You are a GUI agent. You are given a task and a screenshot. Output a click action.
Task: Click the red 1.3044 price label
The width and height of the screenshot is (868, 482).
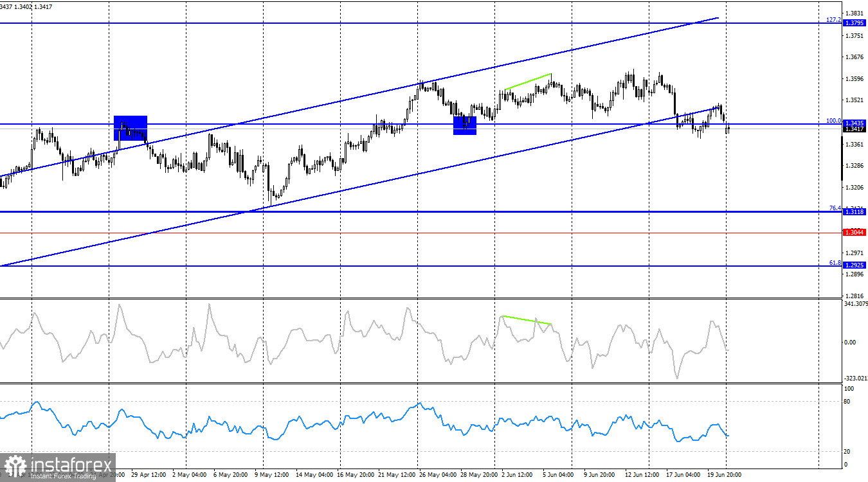point(854,232)
